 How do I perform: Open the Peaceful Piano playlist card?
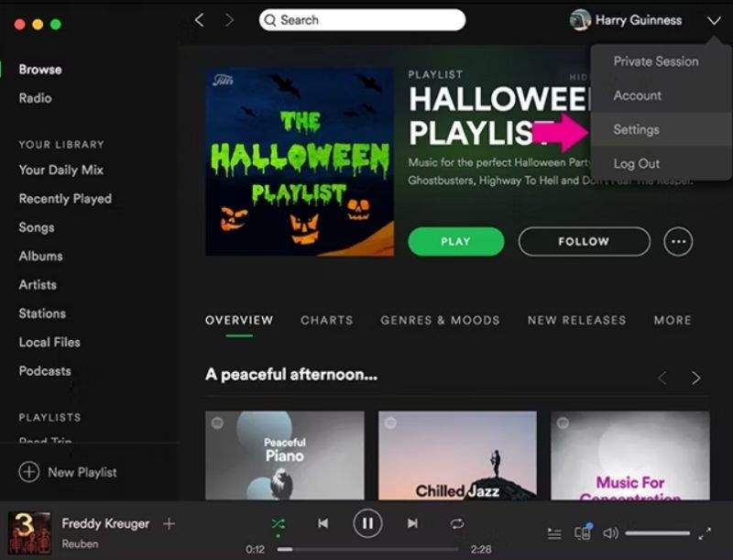[285, 456]
